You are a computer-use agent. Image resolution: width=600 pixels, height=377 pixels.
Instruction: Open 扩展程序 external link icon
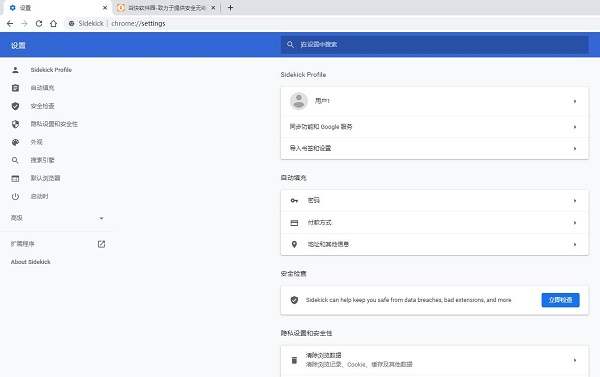101,244
